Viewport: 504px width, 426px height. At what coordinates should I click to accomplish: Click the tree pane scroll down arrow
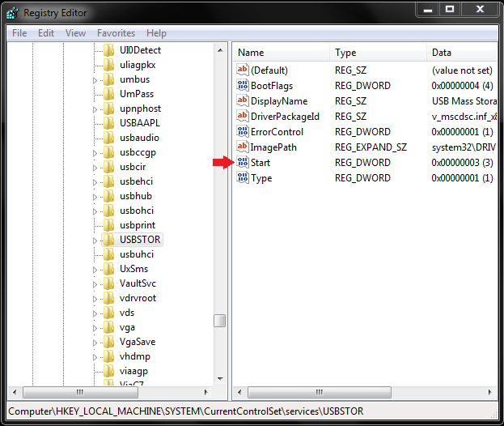(x=220, y=379)
